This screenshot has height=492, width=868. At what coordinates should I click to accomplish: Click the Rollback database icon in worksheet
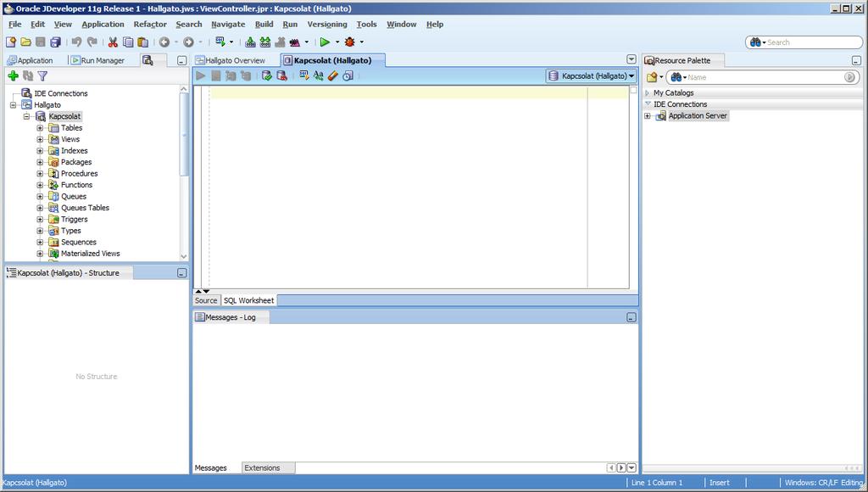point(281,75)
